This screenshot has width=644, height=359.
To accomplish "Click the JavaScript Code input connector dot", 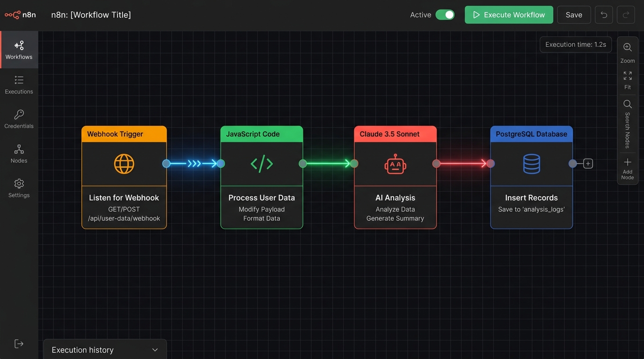I will click(221, 164).
